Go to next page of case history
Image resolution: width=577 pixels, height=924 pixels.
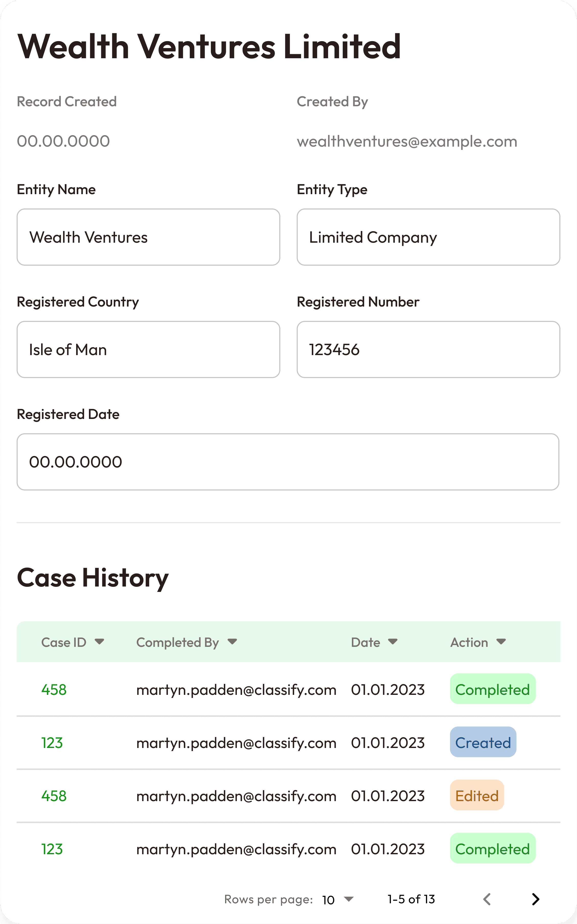pyautogui.click(x=535, y=899)
